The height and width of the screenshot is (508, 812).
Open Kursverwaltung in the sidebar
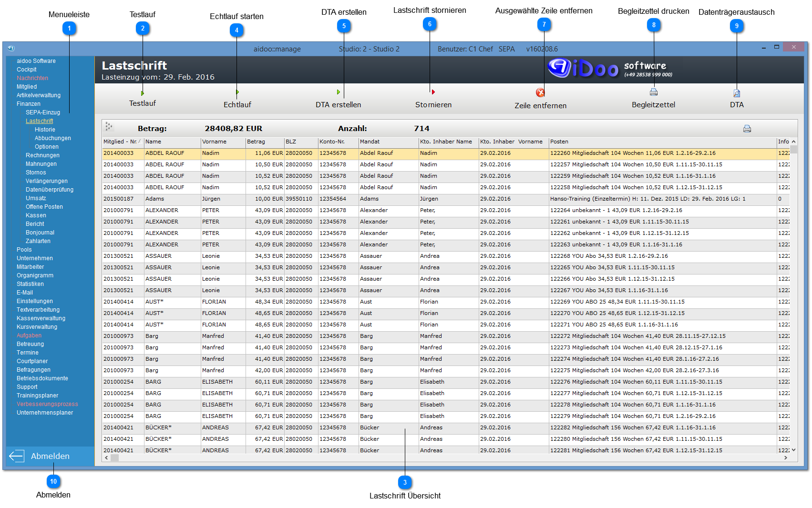pyautogui.click(x=37, y=327)
